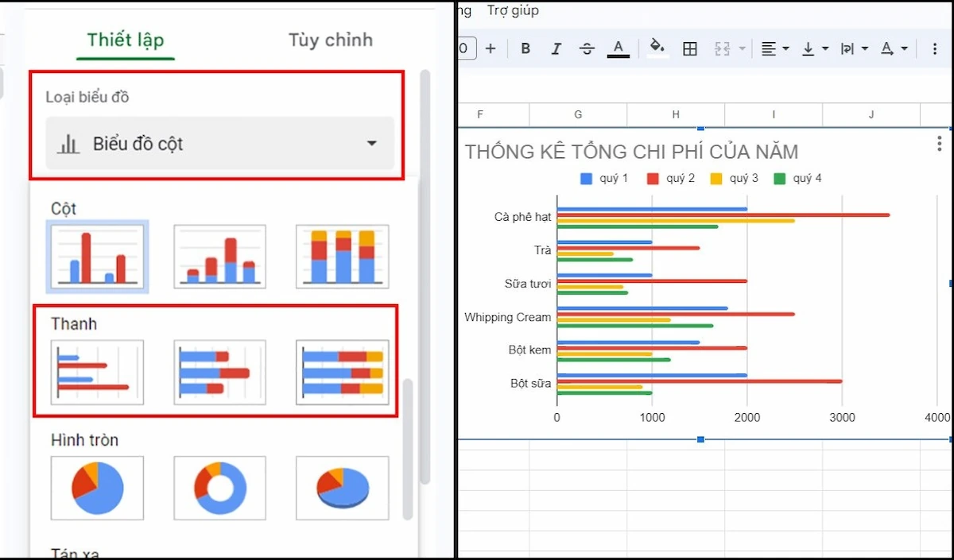Switch to the Tùy chỉnh tab
The height and width of the screenshot is (560, 954).
pyautogui.click(x=331, y=40)
